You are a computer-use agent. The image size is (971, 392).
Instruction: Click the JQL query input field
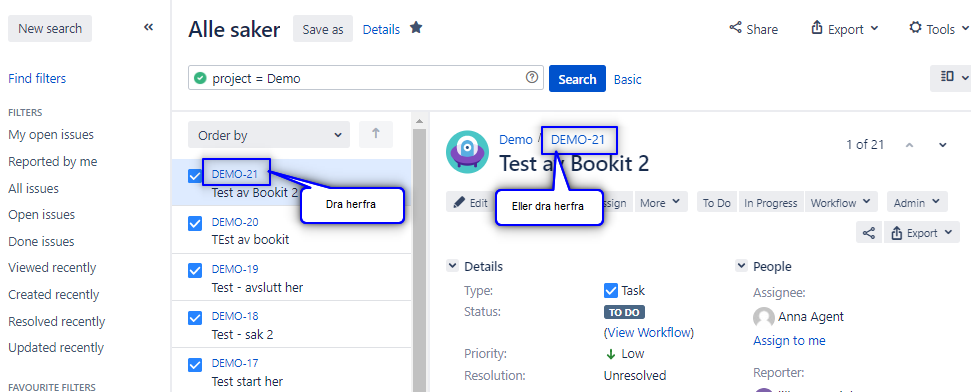click(365, 78)
